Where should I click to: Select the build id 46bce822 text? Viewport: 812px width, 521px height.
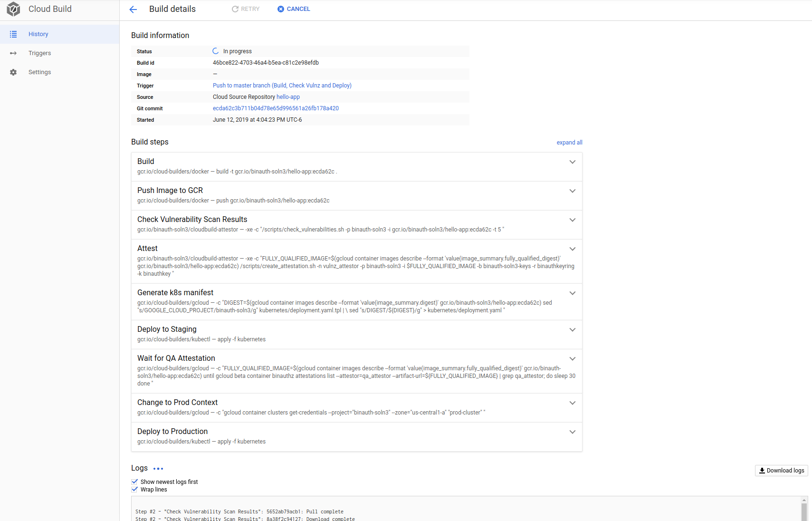[x=266, y=63]
